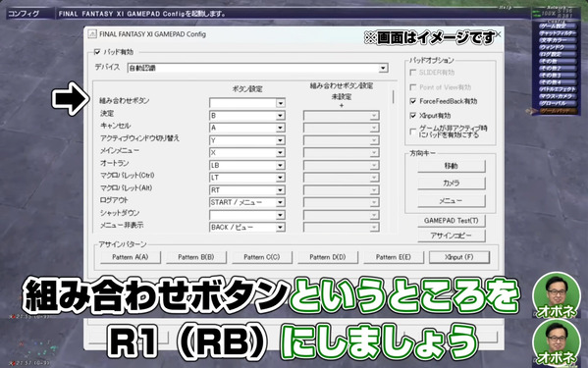Viewport: 588px width, 368px height.
Task: Open メニュー非表示 dropdown showing BACK
Action: click(247, 227)
